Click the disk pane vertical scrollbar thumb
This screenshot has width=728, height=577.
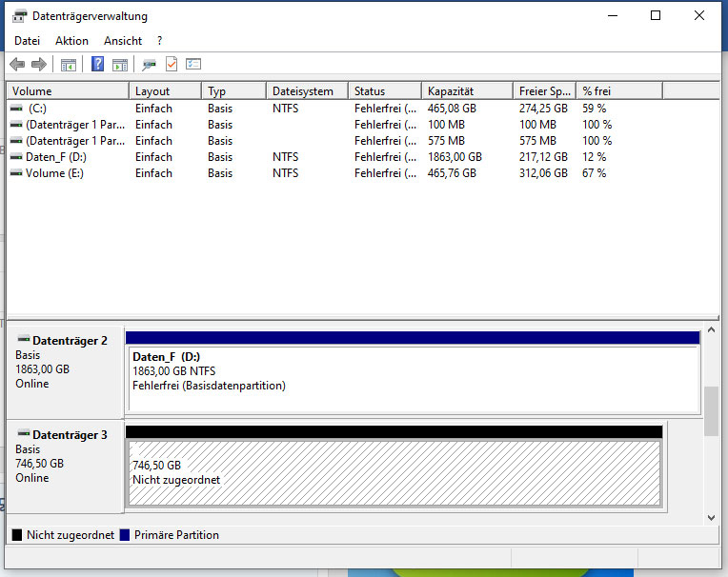pyautogui.click(x=711, y=411)
